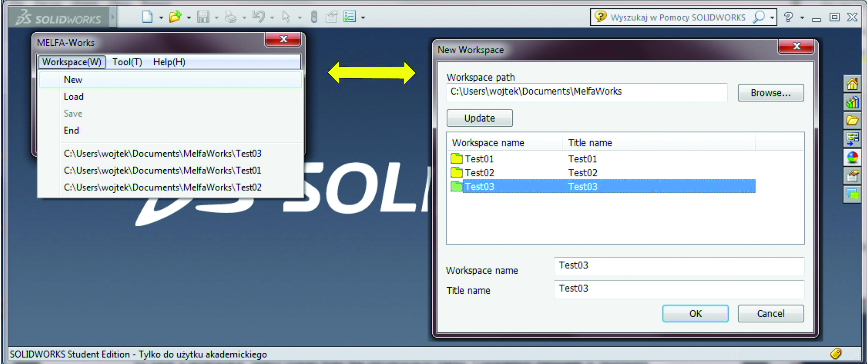Expand the Select tool dropdown arrow
This screenshot has height=364, width=868.
(299, 18)
